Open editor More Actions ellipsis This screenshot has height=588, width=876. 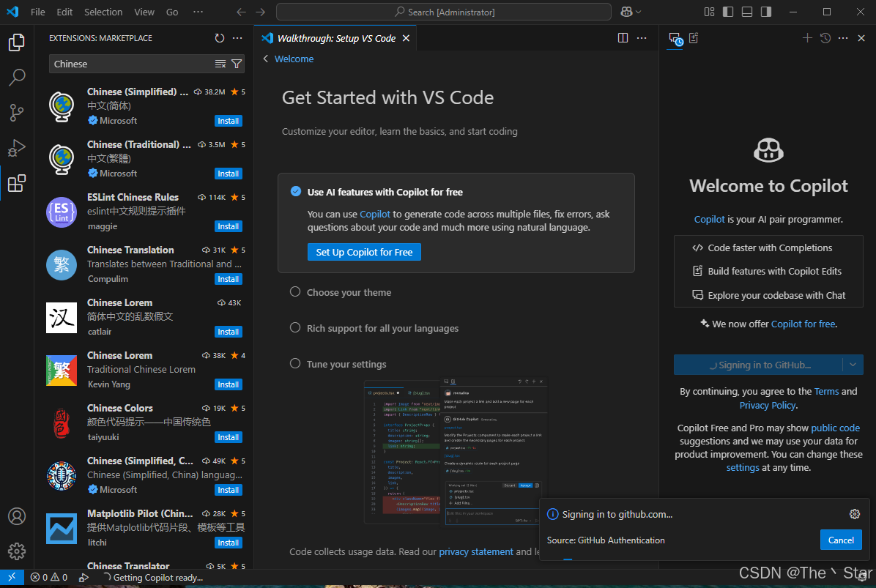coord(642,38)
